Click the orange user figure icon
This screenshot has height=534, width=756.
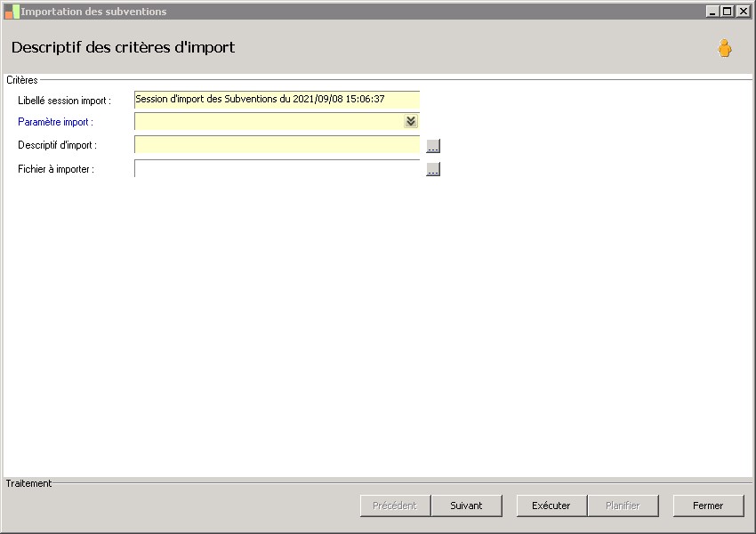pos(724,48)
